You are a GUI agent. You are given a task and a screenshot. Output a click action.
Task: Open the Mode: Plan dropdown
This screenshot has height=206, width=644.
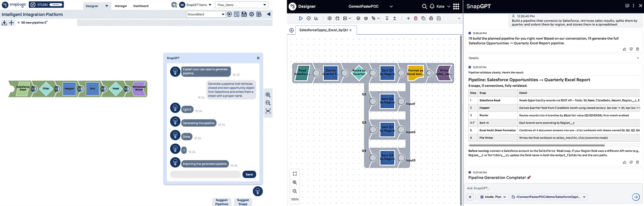pos(493,197)
